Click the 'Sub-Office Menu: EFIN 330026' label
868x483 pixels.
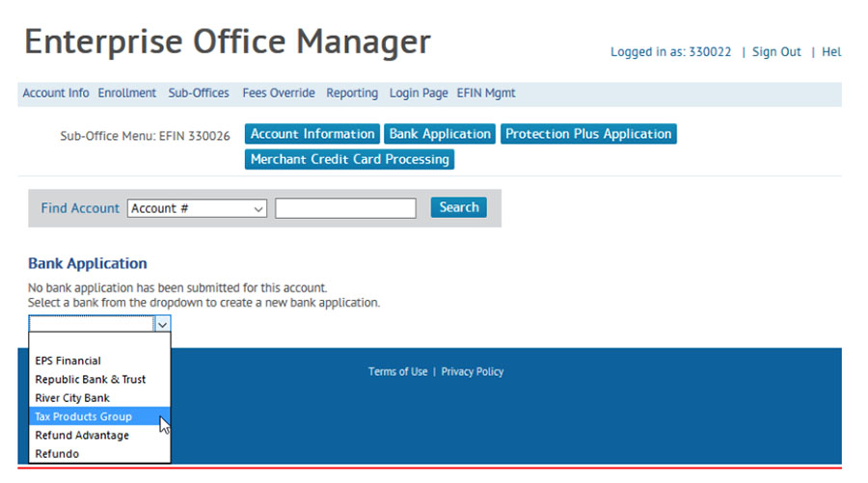(x=145, y=136)
